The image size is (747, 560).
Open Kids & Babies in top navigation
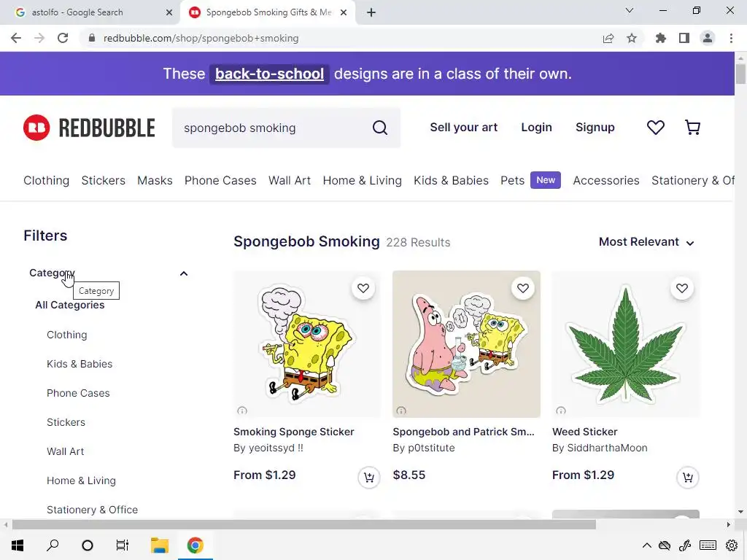pos(451,181)
